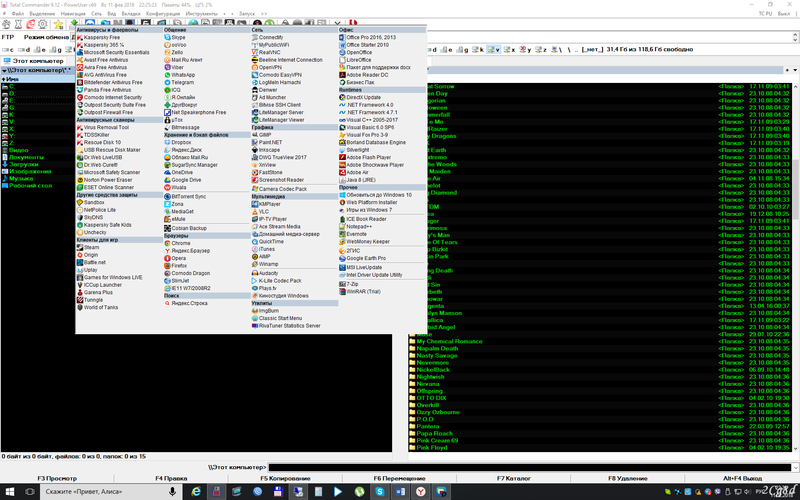Click the command line input field
This screenshot has height=500, width=800.
pyautogui.click(x=530, y=467)
